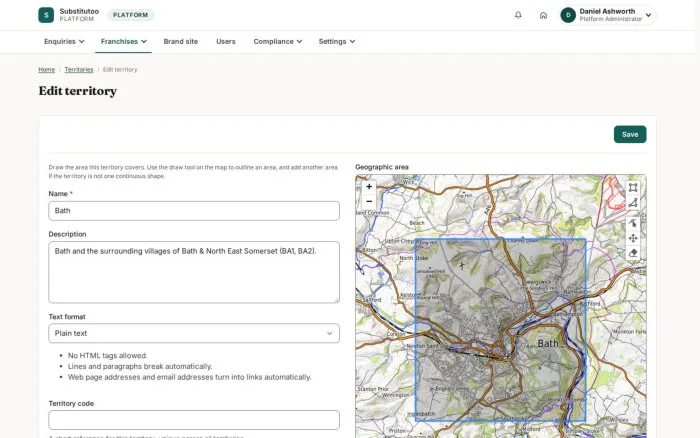Select the draw rectangle tool

[x=633, y=188]
